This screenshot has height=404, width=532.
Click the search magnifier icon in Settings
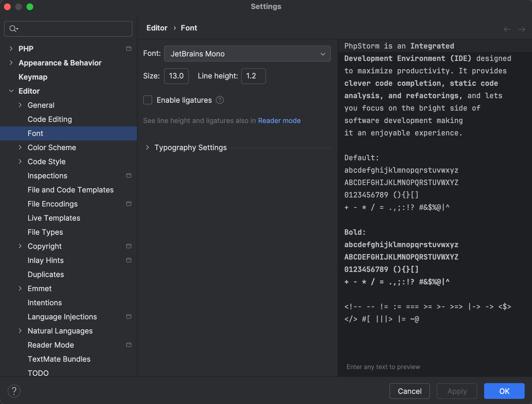tap(13, 28)
